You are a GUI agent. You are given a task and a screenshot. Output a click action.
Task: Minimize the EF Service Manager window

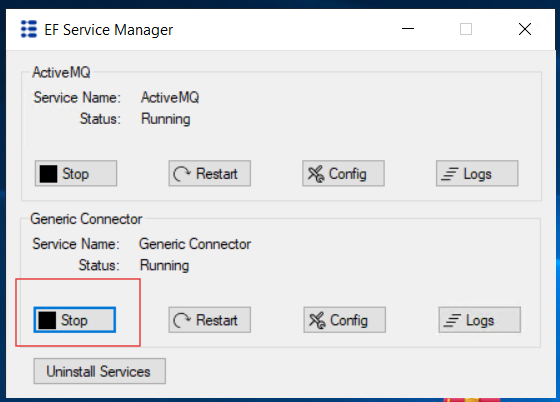[408, 29]
